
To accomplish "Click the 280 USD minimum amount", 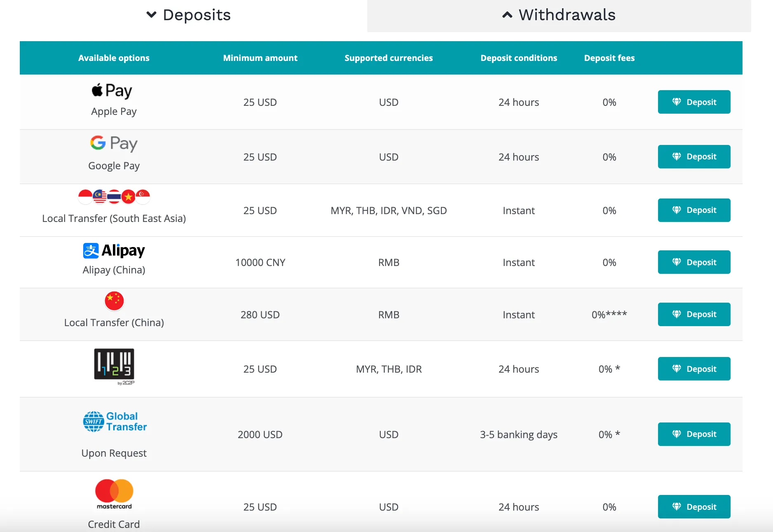I will 260,315.
